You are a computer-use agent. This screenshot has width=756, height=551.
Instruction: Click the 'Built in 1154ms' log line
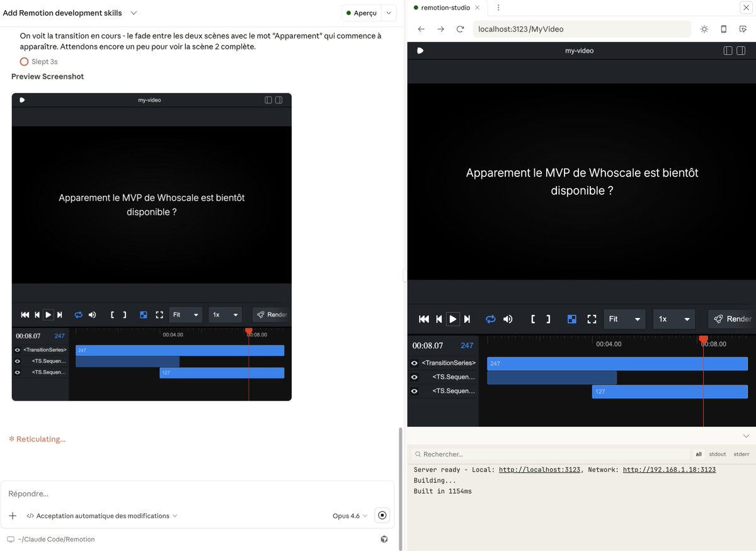442,491
